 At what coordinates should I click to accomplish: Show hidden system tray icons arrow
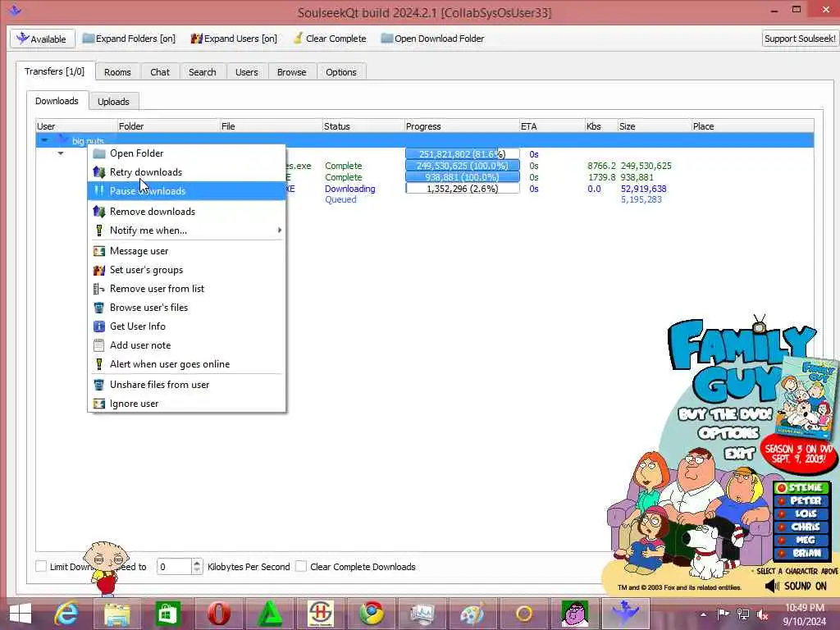coord(703,614)
